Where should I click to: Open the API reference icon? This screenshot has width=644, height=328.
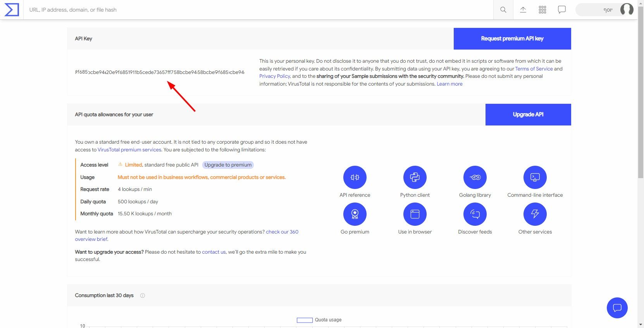pos(355,177)
